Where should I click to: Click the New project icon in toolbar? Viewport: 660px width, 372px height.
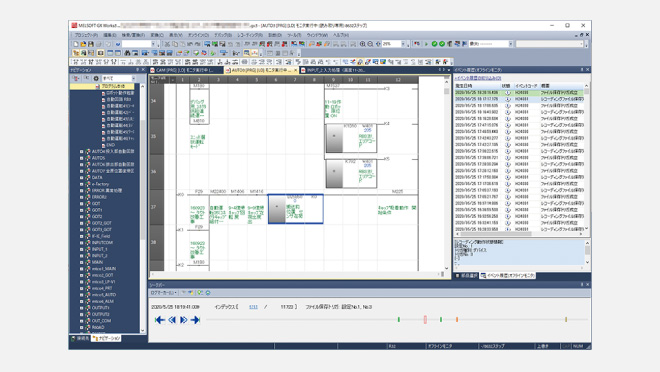(76, 44)
